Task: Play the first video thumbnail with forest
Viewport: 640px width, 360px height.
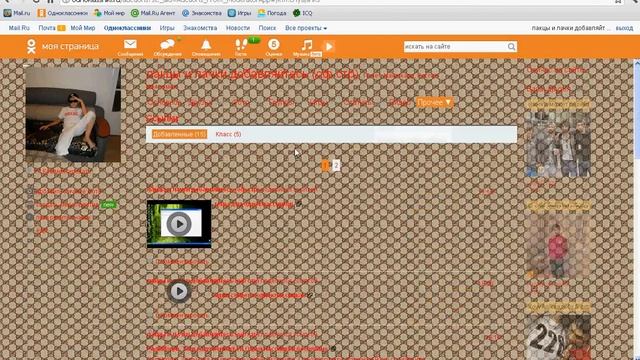Action: [x=179, y=224]
